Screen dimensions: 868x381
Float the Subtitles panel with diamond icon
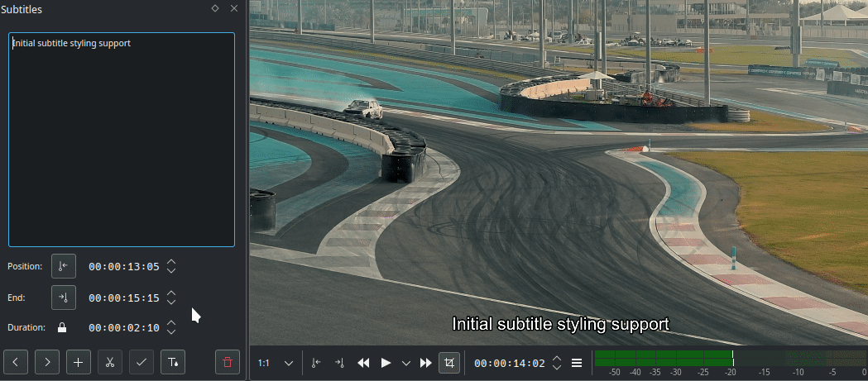pos(215,8)
